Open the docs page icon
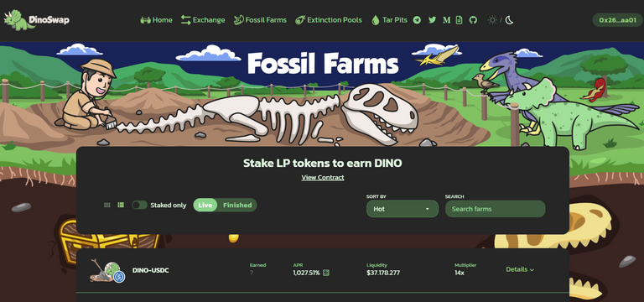This screenshot has height=302, width=644. point(460,20)
